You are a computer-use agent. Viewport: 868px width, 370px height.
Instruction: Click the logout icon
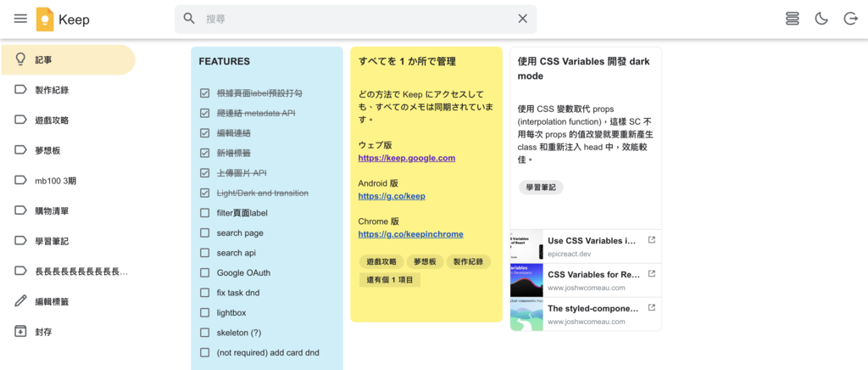(x=850, y=19)
